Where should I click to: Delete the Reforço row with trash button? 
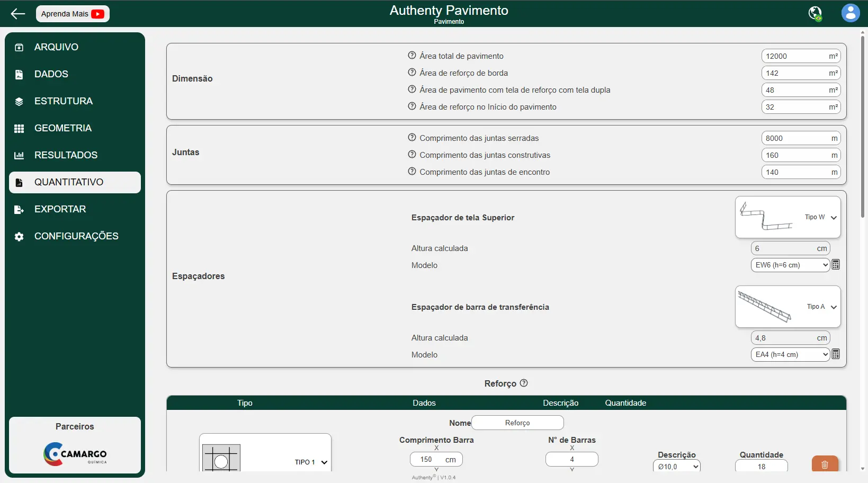825,464
